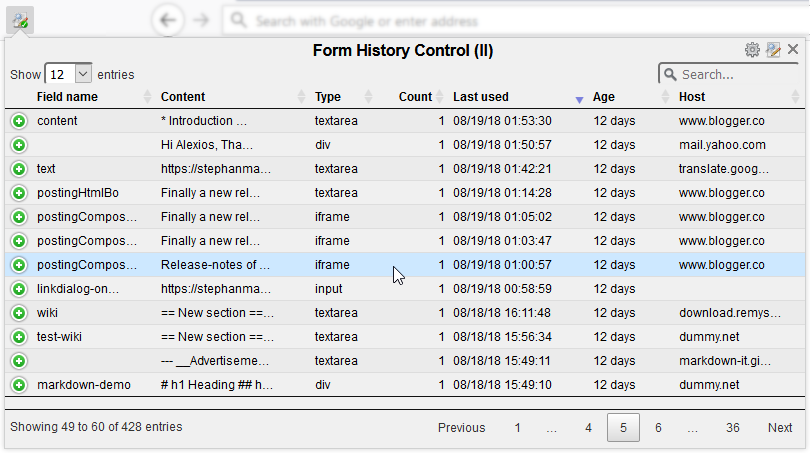Click the green plus icon beside 'postingHtmlBo'
810x454 pixels.
point(19,193)
